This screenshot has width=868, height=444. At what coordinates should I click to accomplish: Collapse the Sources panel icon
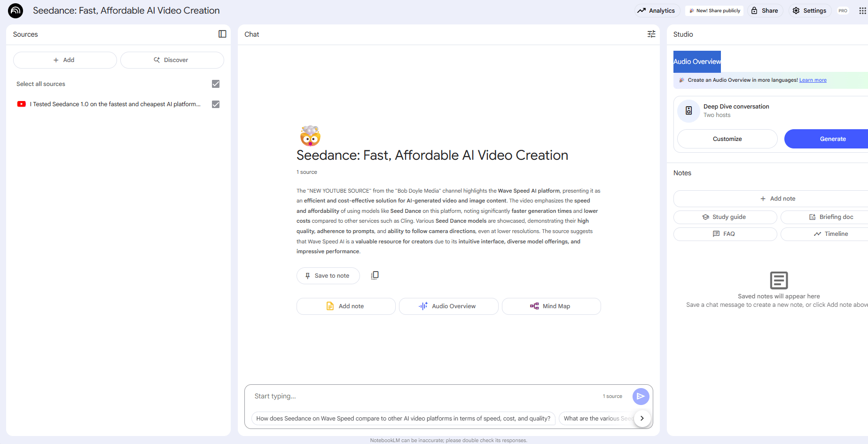point(222,34)
